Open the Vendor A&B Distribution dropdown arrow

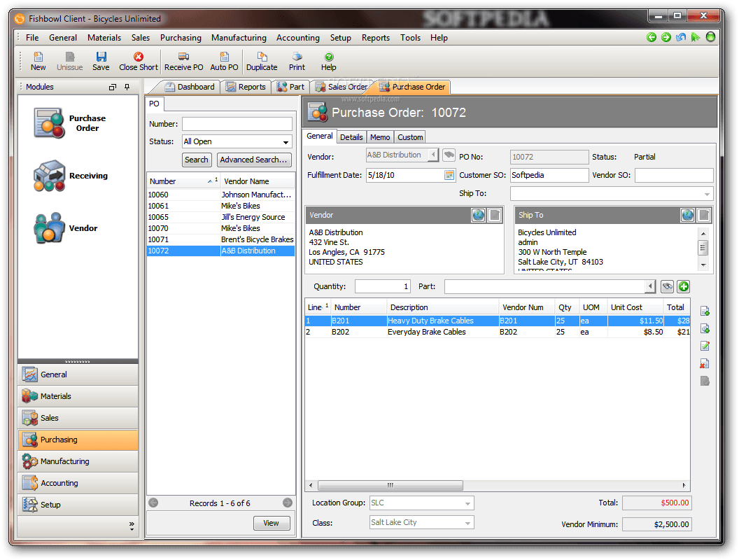click(433, 155)
